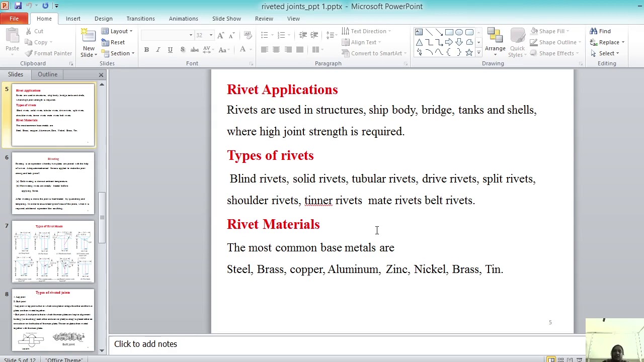Select the Isosceles Triangle shape
This screenshot has height=362, width=644.
[419, 42]
